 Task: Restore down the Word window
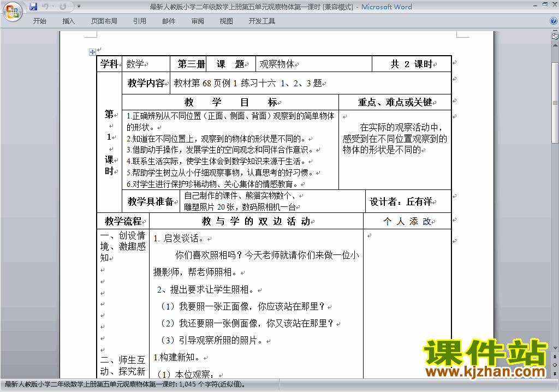click(545, 4)
